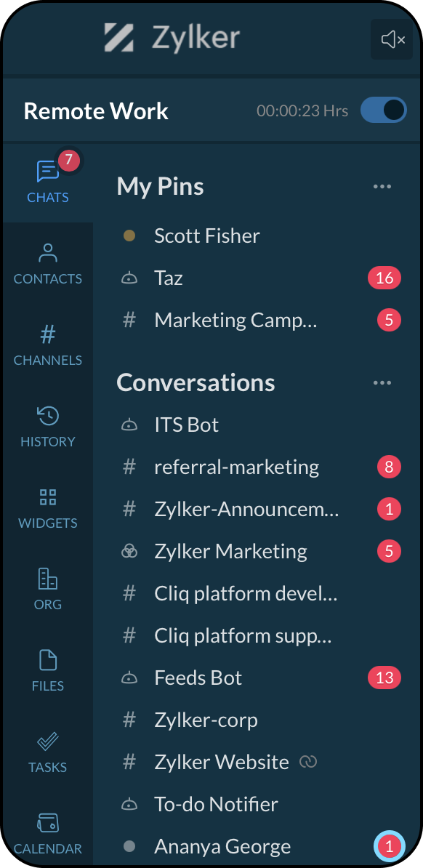Toggle the Remote Work switch off
This screenshot has height=868, width=423.
(384, 110)
